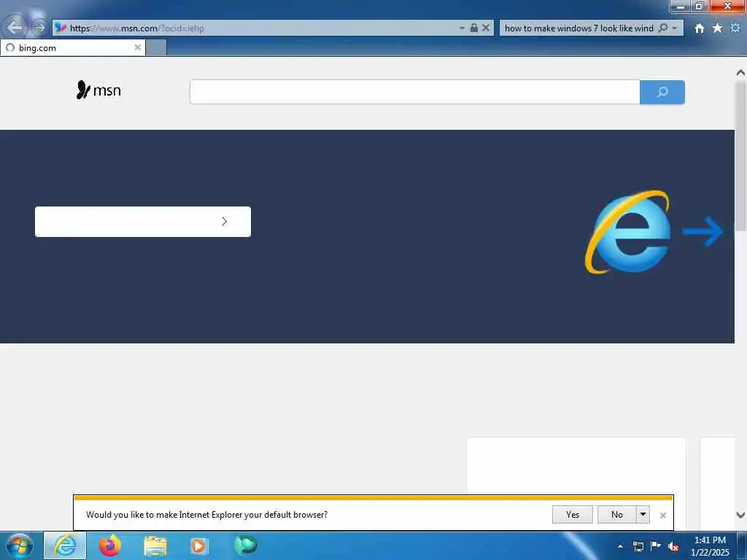Open a new tab button
Screen dimensions: 747x560
point(156,47)
